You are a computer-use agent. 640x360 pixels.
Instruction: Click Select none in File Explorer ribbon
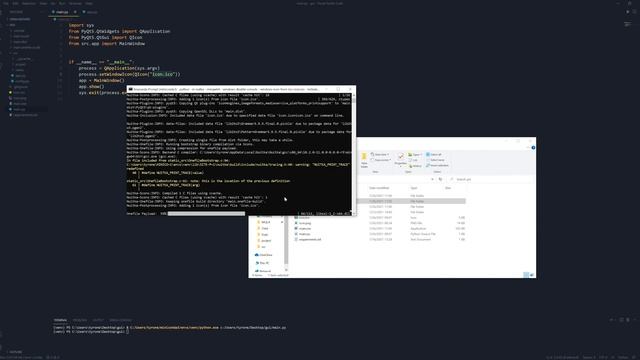pos(435,160)
